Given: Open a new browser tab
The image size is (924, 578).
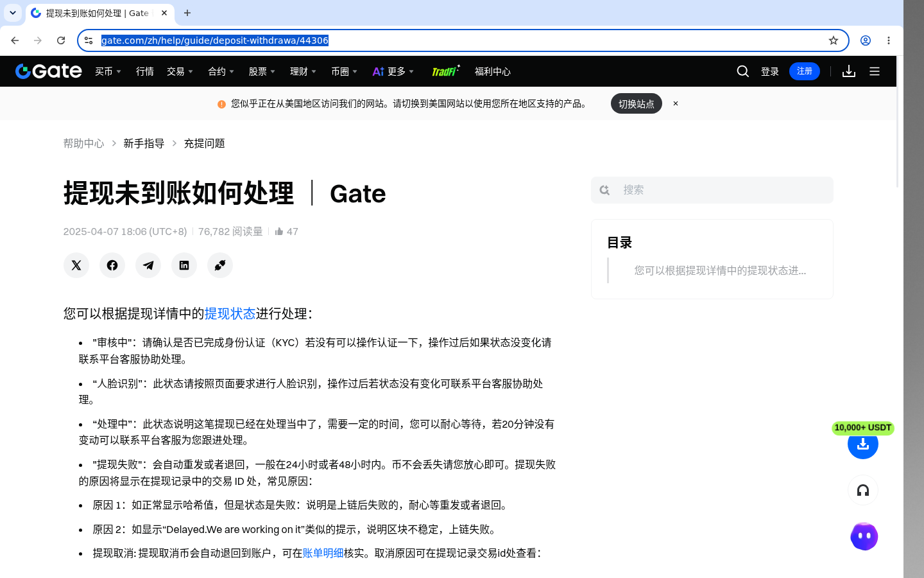Looking at the screenshot, I should (187, 13).
